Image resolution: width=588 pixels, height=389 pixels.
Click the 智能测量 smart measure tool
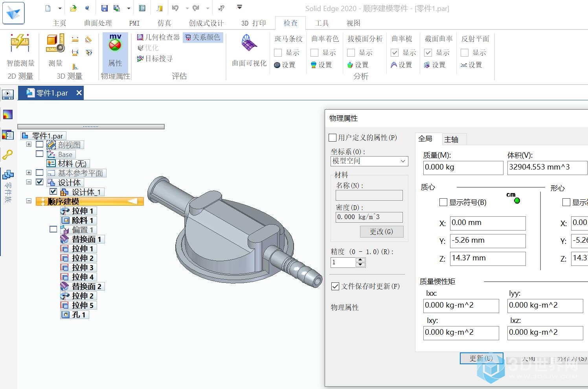[20, 50]
